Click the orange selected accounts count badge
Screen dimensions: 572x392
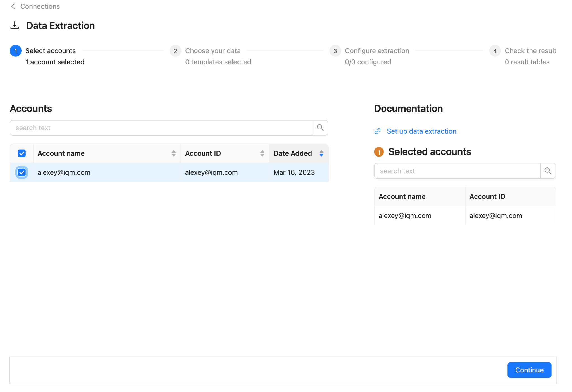[x=379, y=152]
